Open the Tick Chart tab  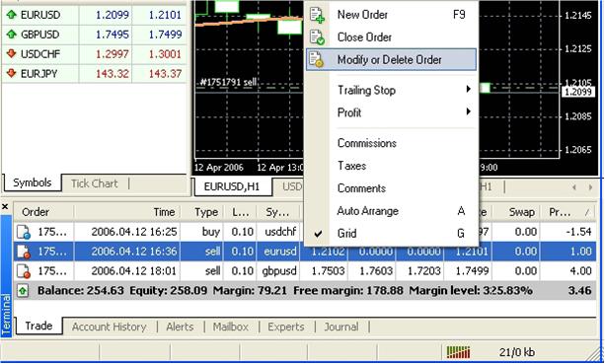[x=95, y=183]
